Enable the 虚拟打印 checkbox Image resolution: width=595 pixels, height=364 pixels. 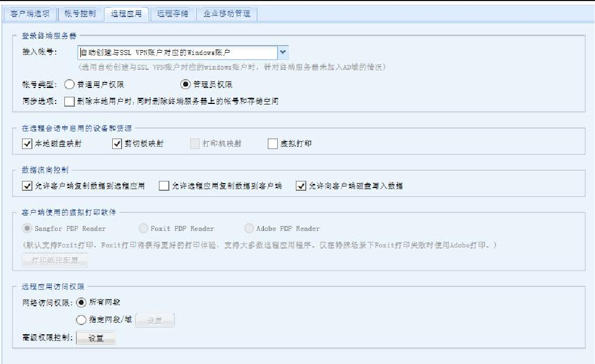point(272,144)
